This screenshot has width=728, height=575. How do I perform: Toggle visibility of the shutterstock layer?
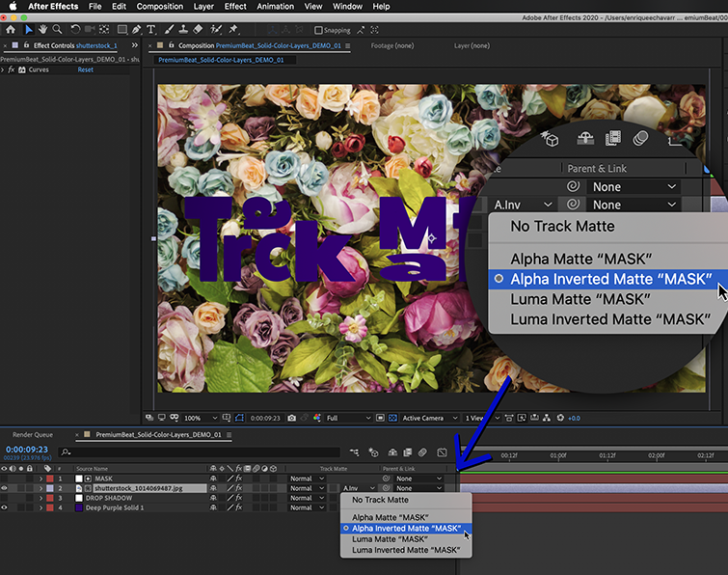(x=6, y=488)
